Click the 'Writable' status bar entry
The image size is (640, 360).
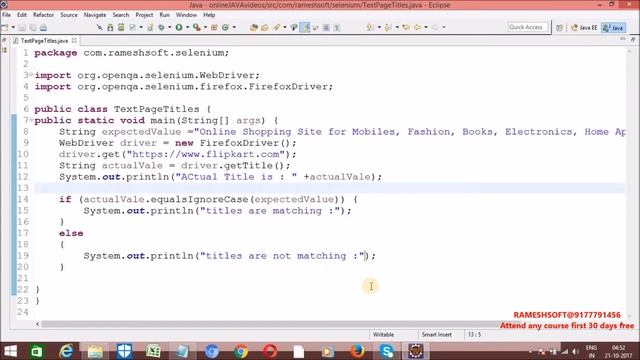coord(383,334)
